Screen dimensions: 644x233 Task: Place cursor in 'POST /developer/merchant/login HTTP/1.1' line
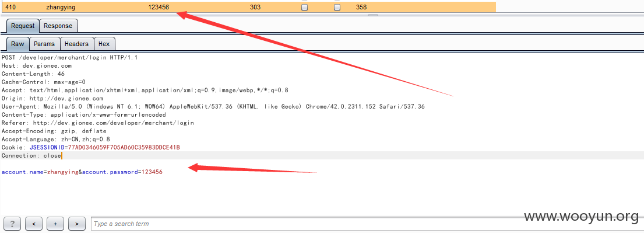(69, 58)
